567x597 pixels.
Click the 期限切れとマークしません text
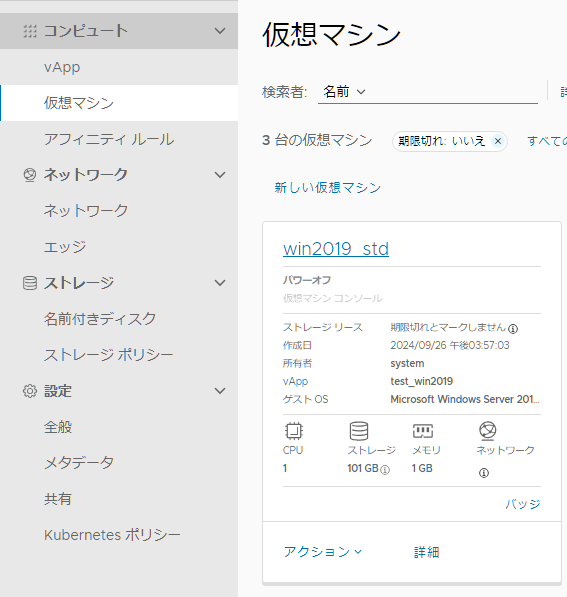point(448,327)
